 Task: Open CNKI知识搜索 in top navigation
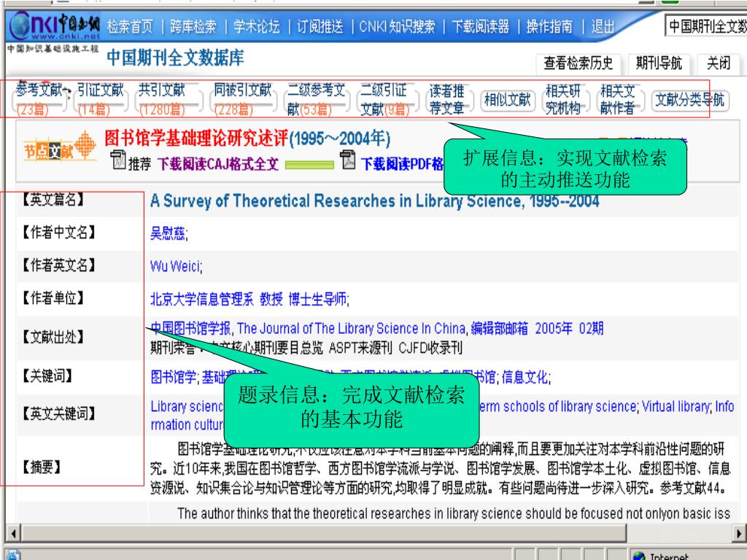[397, 26]
